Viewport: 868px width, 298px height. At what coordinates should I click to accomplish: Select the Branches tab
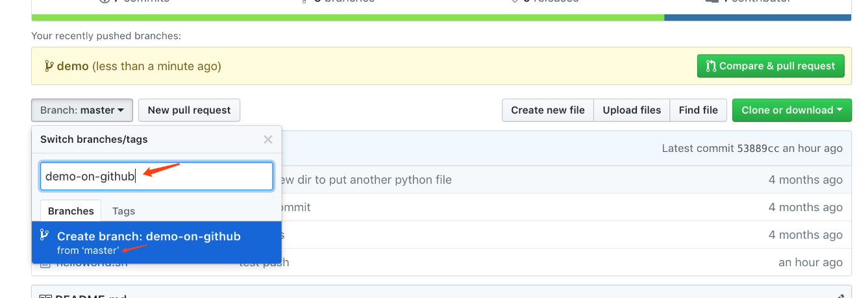click(71, 211)
